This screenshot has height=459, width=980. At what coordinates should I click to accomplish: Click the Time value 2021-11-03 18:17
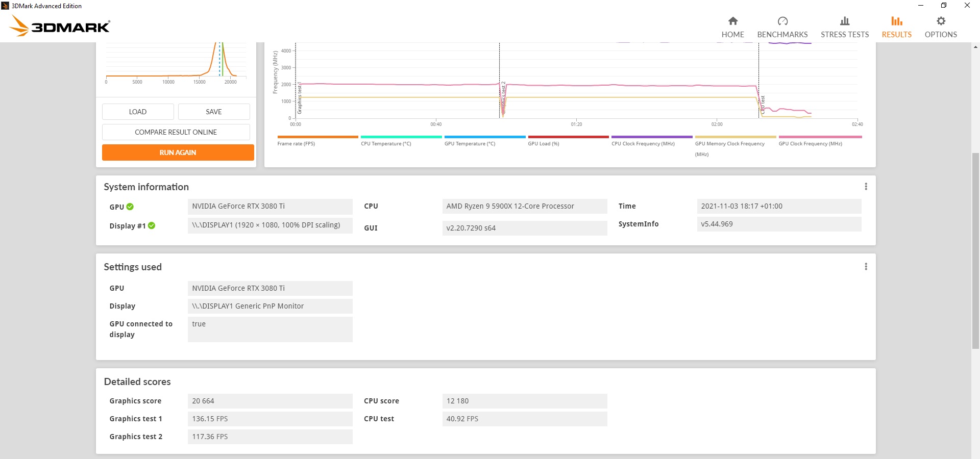pyautogui.click(x=779, y=207)
